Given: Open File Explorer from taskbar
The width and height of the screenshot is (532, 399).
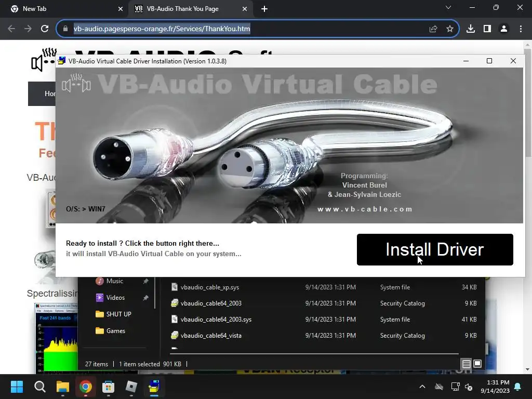Looking at the screenshot, I should (63, 387).
